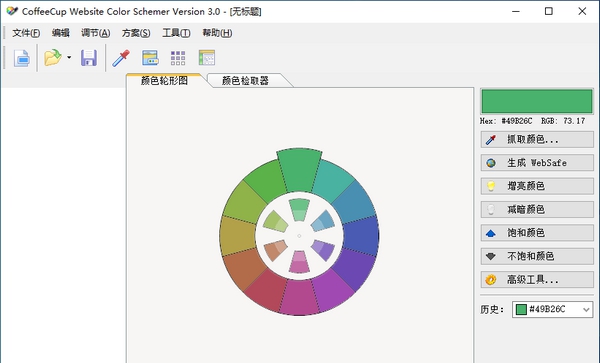Open the 帮助(H) menu
The height and width of the screenshot is (363, 600).
[217, 33]
